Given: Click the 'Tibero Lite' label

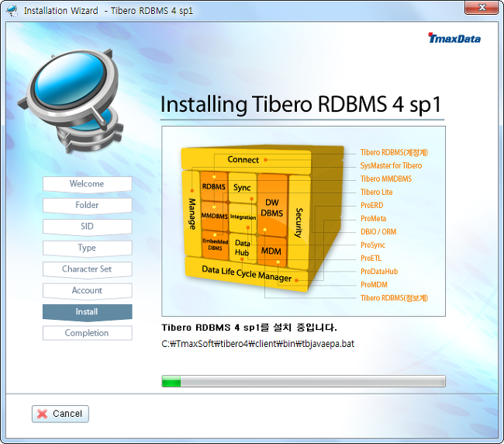Looking at the screenshot, I should [376, 192].
